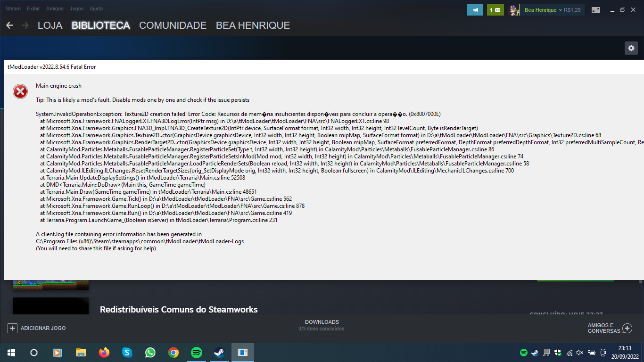The height and width of the screenshot is (362, 644).
Task: Switch to Spotify on the taskbar
Action: (x=197, y=353)
